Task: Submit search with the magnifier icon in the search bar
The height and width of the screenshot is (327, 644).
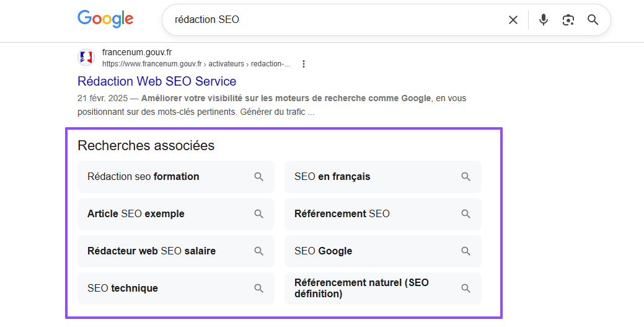Action: coord(593,20)
